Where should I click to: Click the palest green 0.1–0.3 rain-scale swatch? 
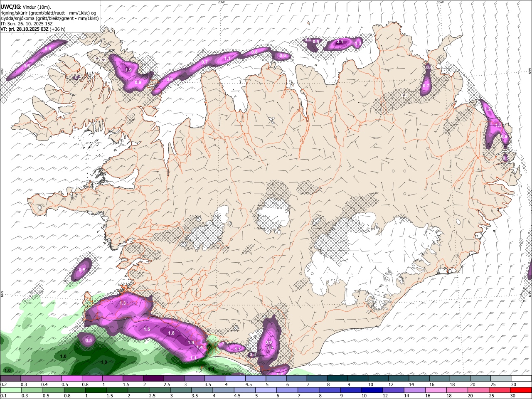pos(10,390)
